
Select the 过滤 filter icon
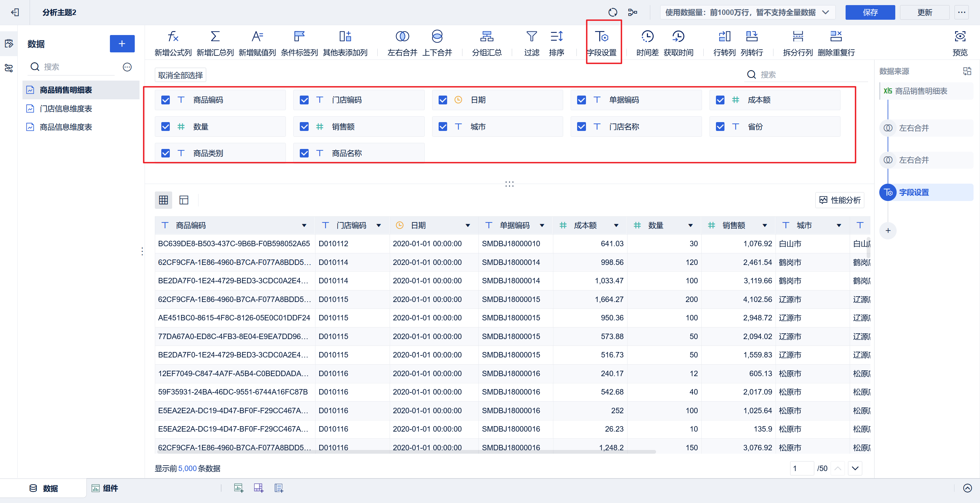click(x=532, y=37)
